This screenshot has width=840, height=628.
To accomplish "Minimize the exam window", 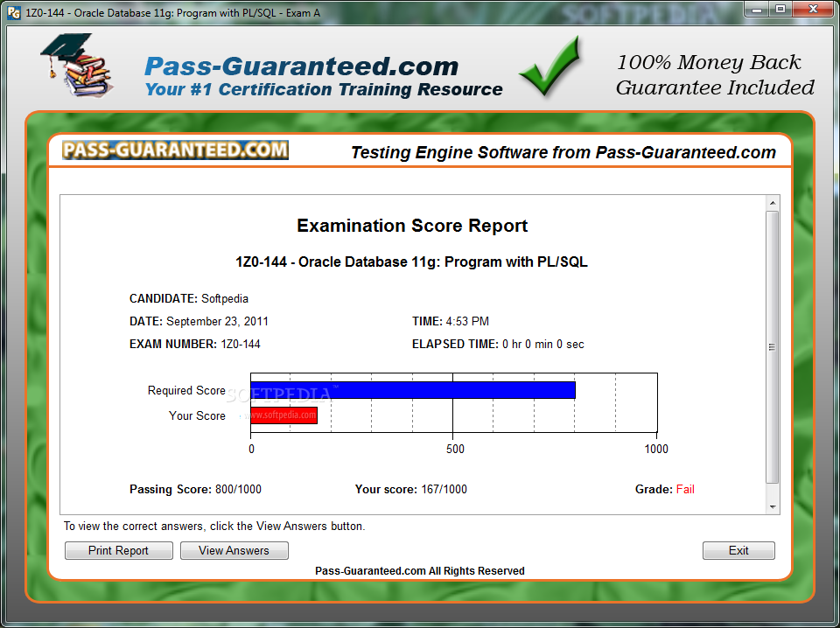I will [x=756, y=9].
